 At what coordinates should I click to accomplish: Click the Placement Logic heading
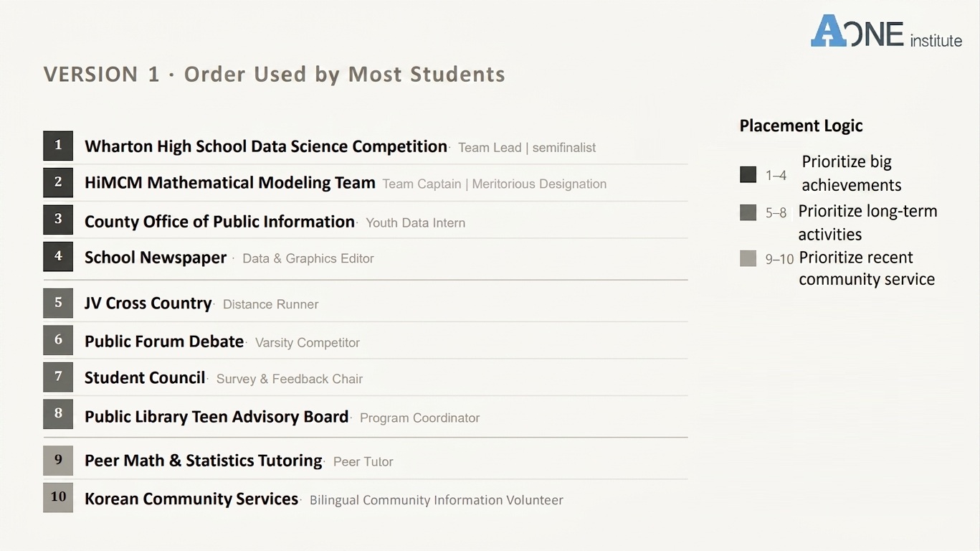(801, 126)
